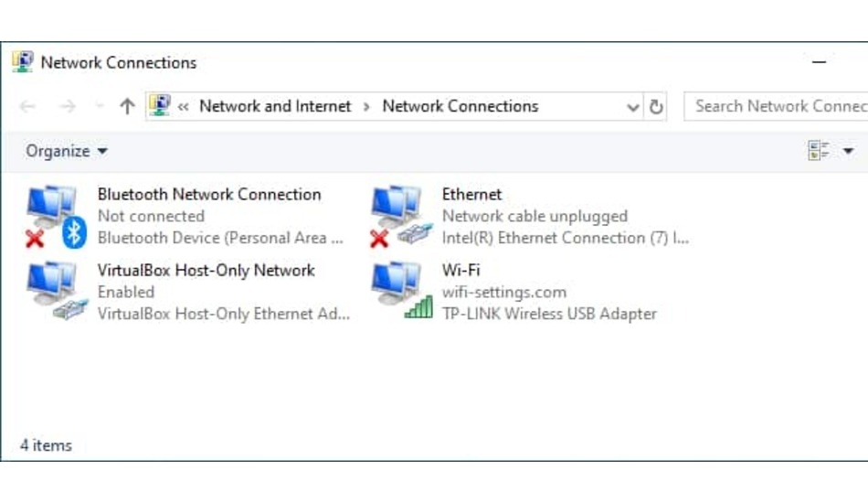Click Network Connections breadcrumb segment
Image resolution: width=868 pixels, height=503 pixels.
click(x=460, y=106)
